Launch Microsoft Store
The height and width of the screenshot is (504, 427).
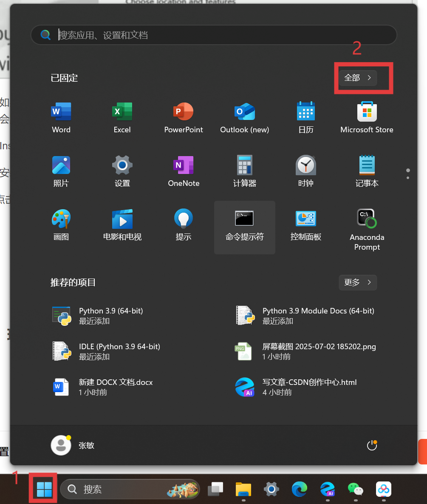tap(367, 118)
